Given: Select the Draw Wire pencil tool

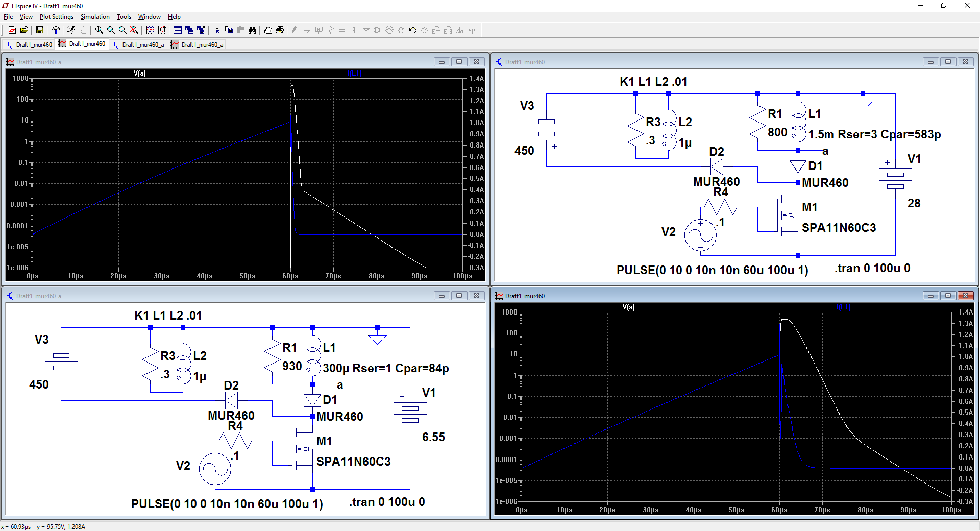Looking at the screenshot, I should (296, 30).
